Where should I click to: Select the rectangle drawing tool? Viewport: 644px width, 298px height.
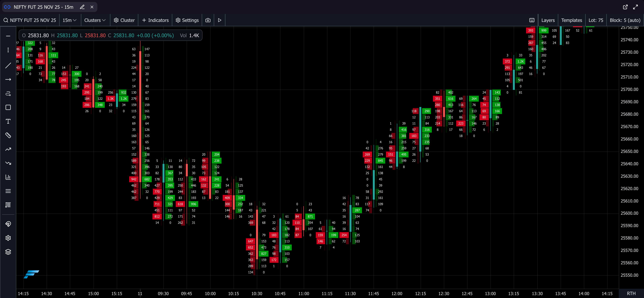pos(8,107)
